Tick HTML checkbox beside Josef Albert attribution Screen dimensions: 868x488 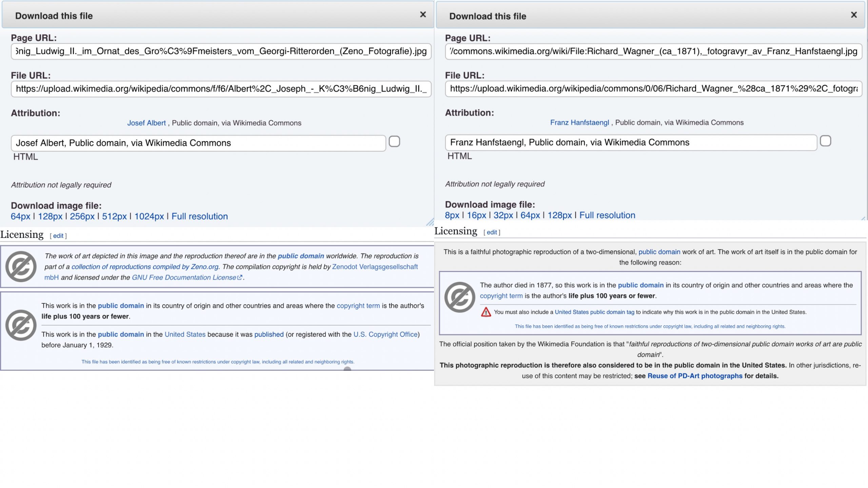394,142
